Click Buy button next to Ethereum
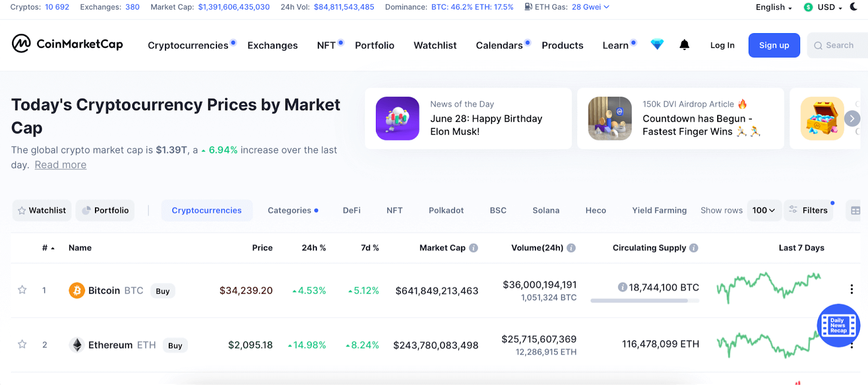 pyautogui.click(x=175, y=345)
